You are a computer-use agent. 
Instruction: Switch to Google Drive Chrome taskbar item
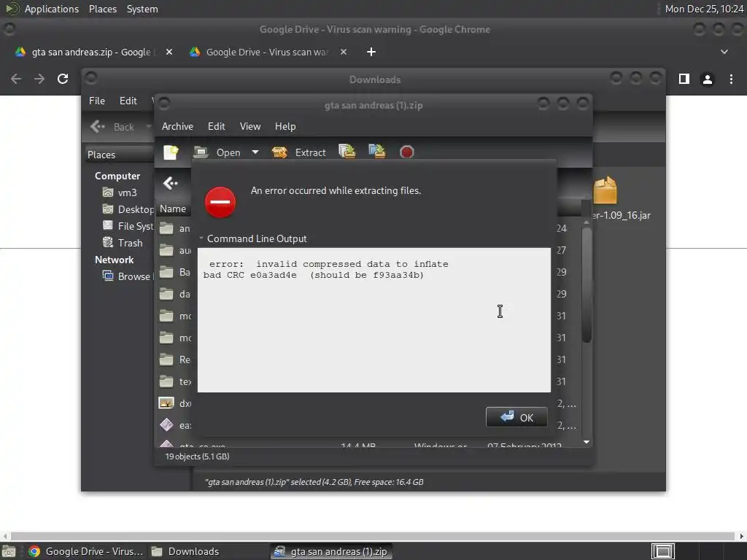(86, 551)
